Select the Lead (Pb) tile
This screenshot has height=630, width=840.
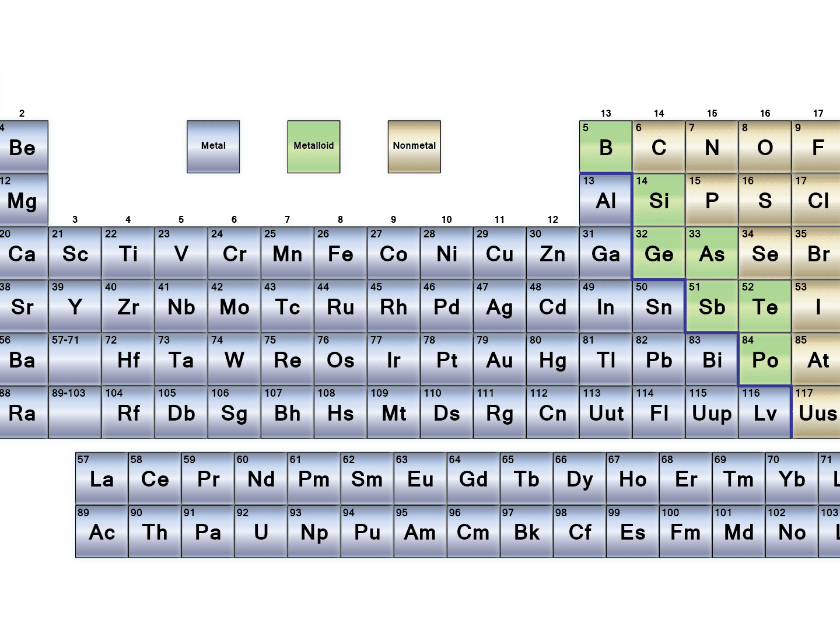click(659, 359)
